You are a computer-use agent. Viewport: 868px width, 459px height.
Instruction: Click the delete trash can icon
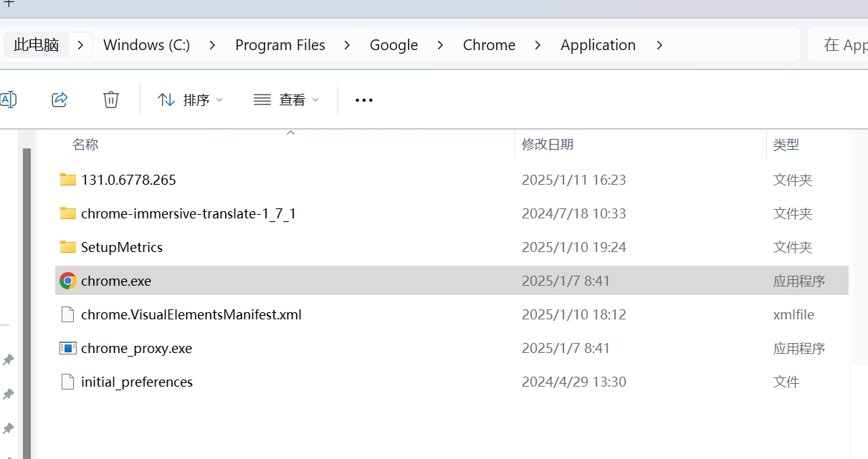(111, 100)
